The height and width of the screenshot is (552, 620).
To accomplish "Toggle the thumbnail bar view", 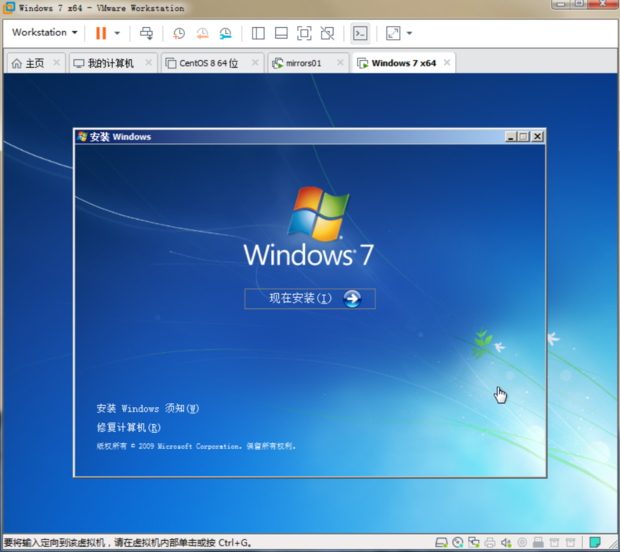I will (x=281, y=33).
